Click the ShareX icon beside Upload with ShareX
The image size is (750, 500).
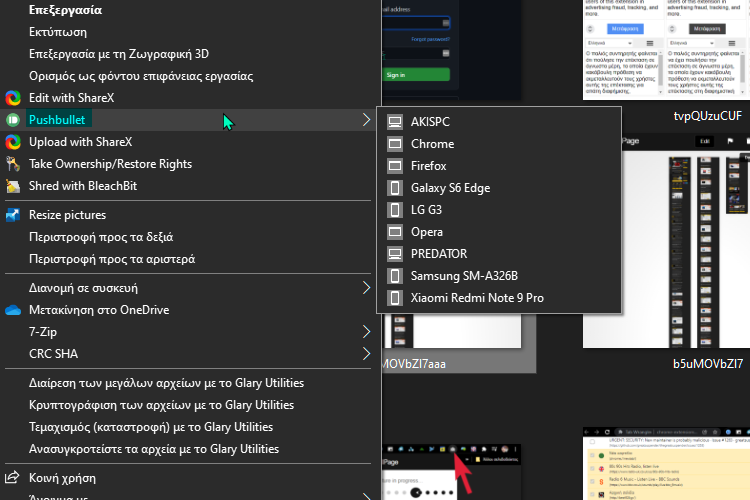pyautogui.click(x=13, y=142)
